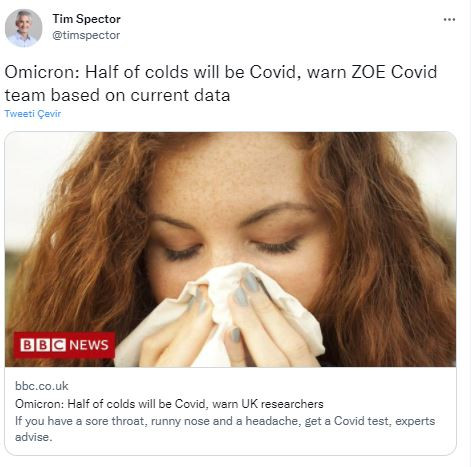This screenshot has height=467, width=471.
Task: Click the word NEWS in the logo
Action: (x=89, y=345)
